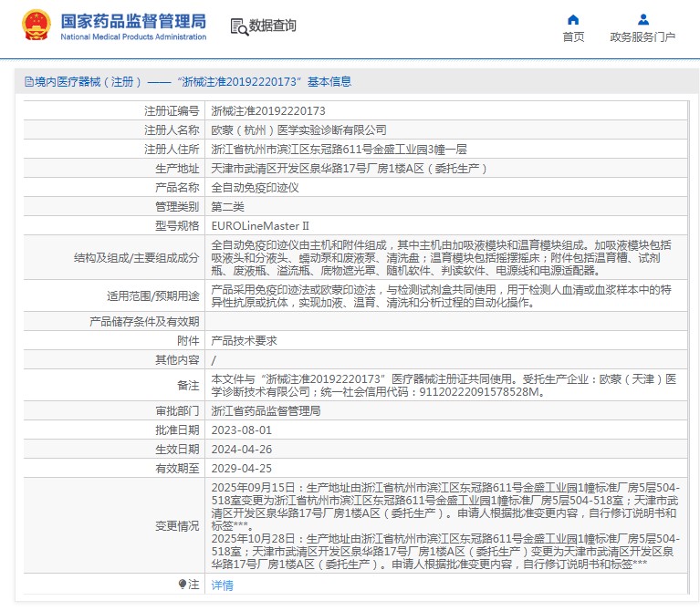Click the home house icon
This screenshot has height=611, width=700.
(573, 19)
